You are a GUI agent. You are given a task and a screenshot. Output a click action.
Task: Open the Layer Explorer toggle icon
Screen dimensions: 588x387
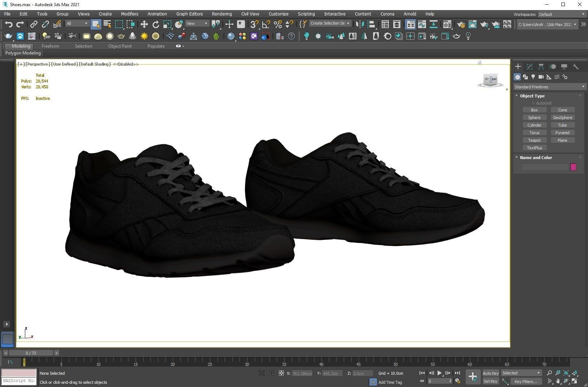(x=396, y=24)
